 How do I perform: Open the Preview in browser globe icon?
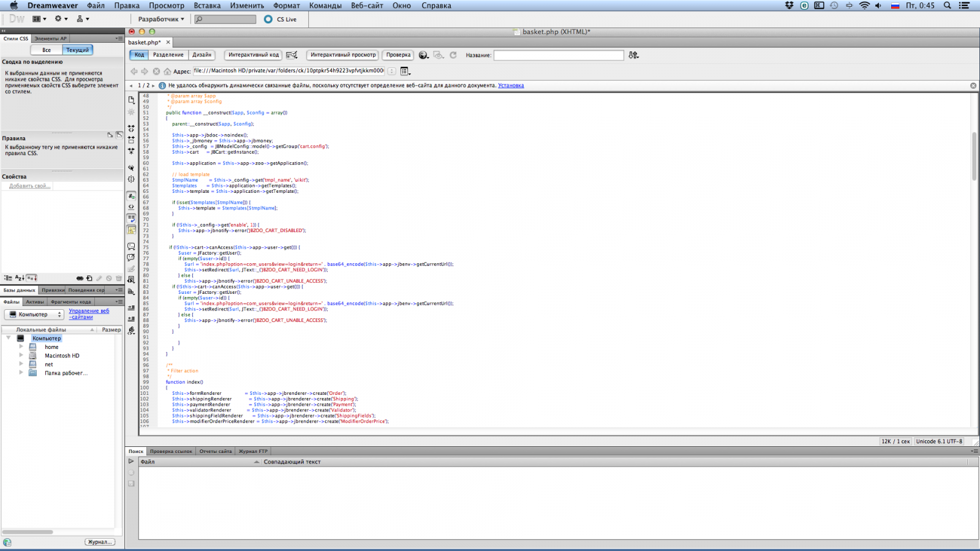423,55
